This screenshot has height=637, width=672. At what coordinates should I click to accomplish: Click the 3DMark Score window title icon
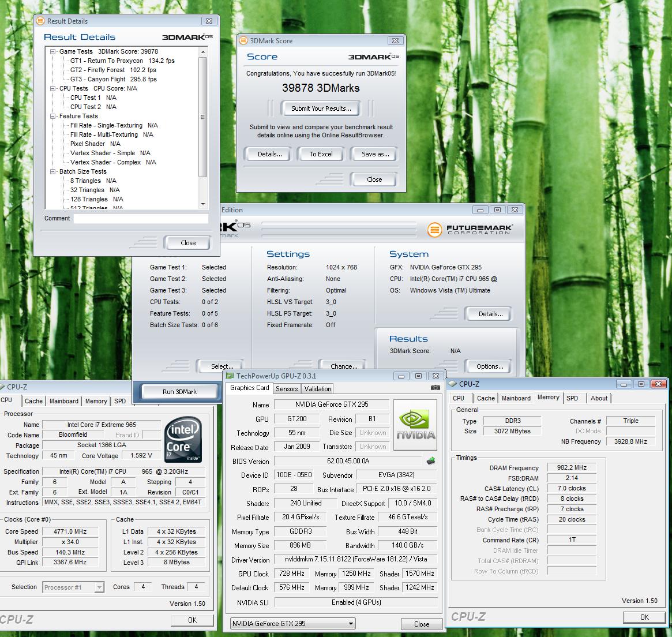coord(243,41)
